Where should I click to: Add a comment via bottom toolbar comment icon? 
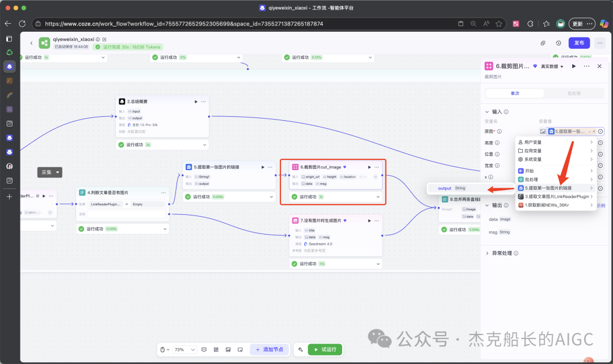tap(204, 350)
